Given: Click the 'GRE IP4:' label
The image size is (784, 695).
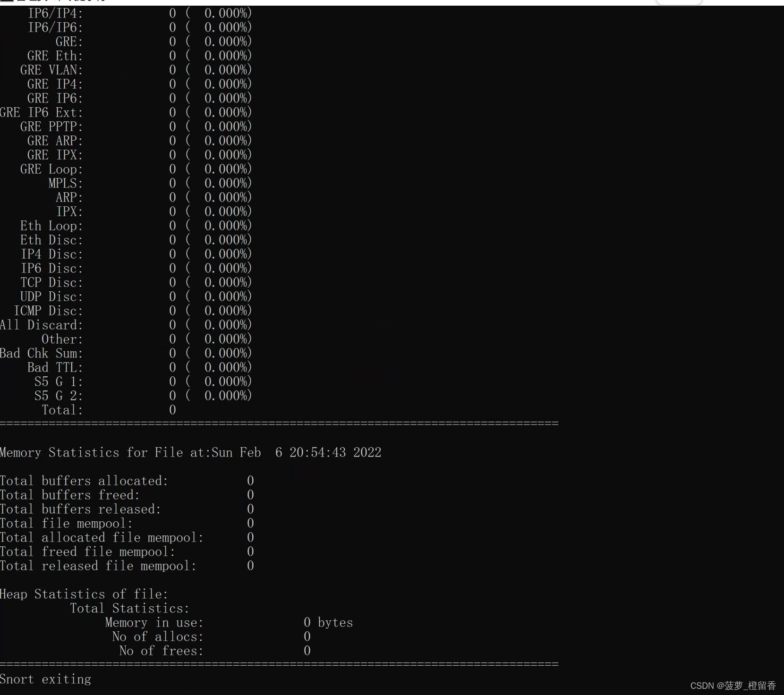Looking at the screenshot, I should (x=55, y=84).
